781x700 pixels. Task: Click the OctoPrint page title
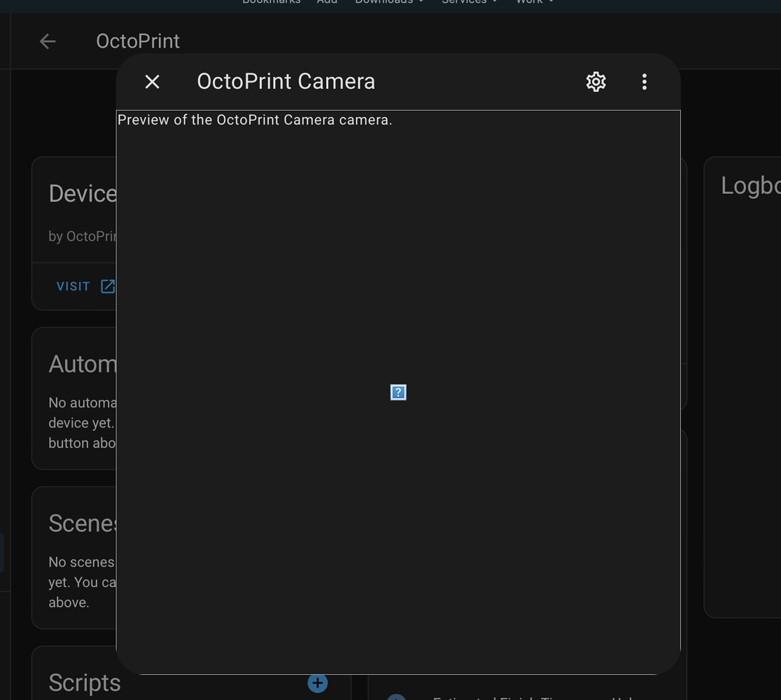138,41
